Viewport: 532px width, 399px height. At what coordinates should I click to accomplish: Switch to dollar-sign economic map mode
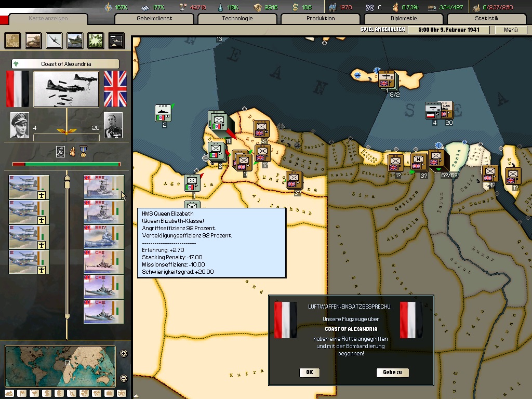[46, 393]
